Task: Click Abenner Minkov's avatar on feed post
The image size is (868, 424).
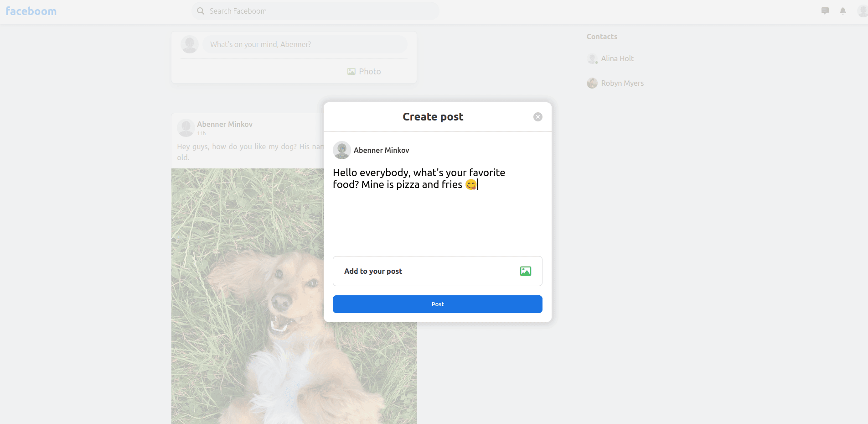Action: pos(186,128)
